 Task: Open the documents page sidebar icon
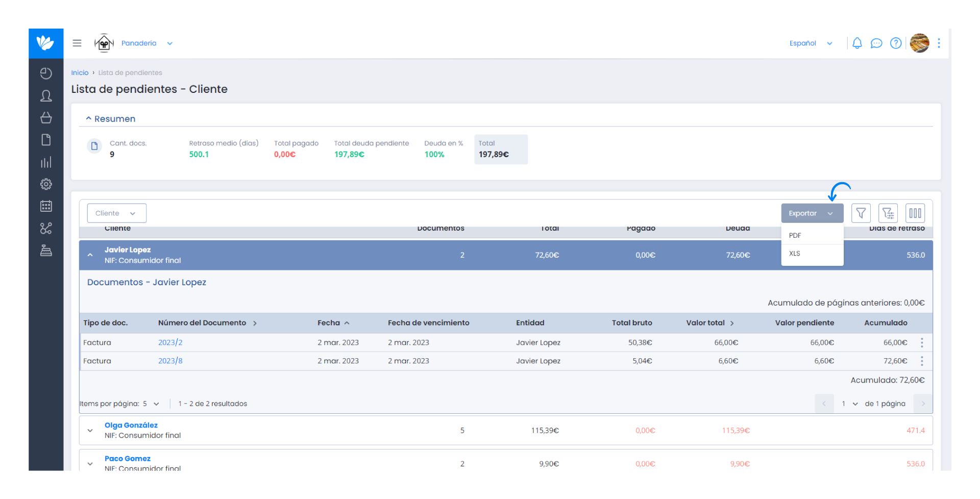[46, 140]
